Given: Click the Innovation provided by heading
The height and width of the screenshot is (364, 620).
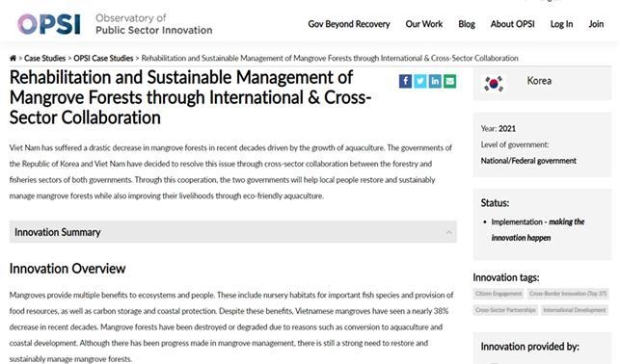Looking at the screenshot, I should 530,347.
